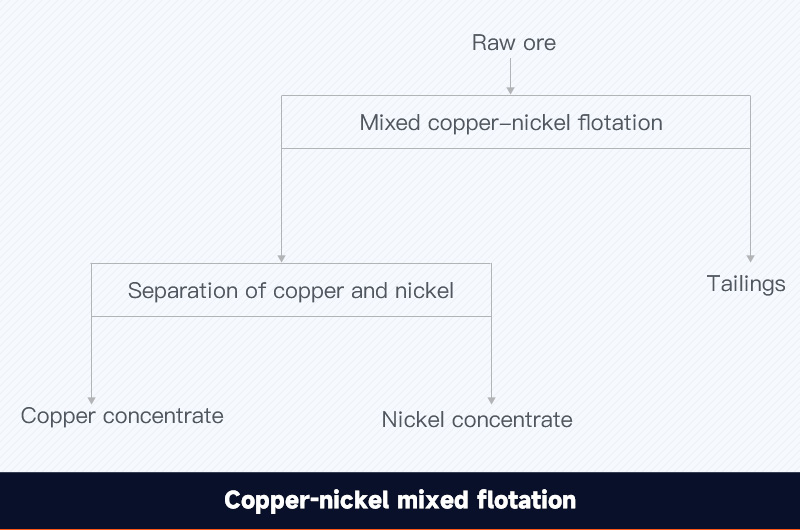Screen dimensions: 800x530
Task: Click arrowhead entering the Separation box
Action: [282, 259]
